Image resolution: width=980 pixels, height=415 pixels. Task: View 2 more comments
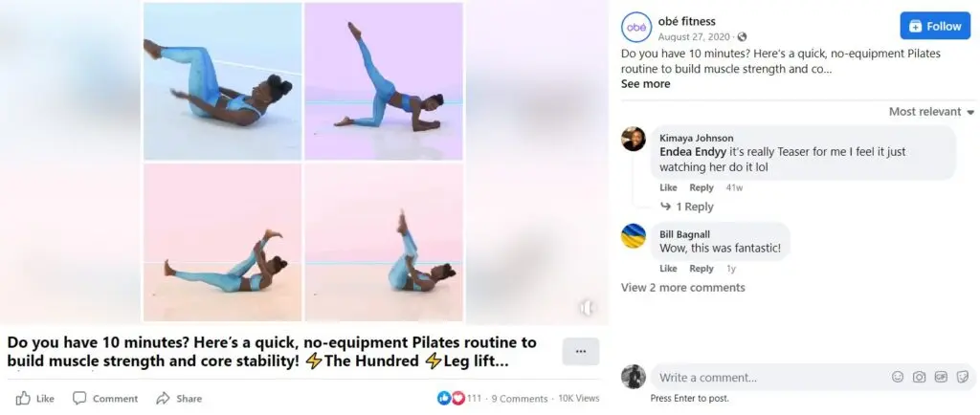coord(683,288)
